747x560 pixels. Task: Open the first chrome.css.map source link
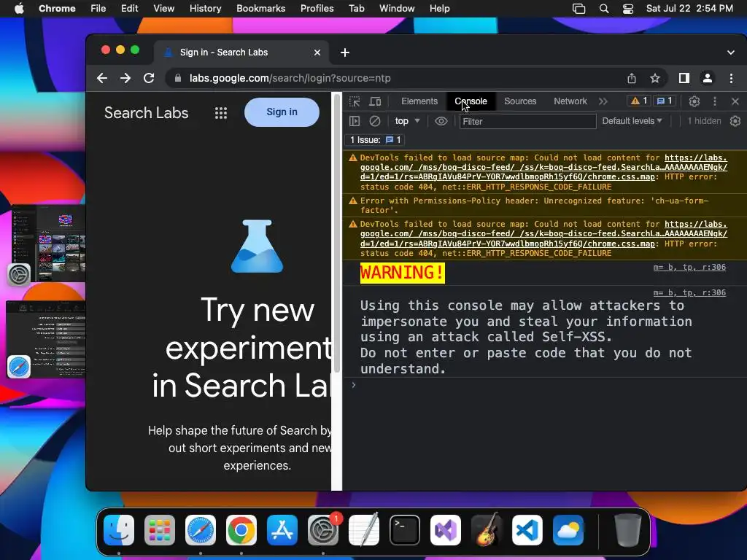pos(543,167)
